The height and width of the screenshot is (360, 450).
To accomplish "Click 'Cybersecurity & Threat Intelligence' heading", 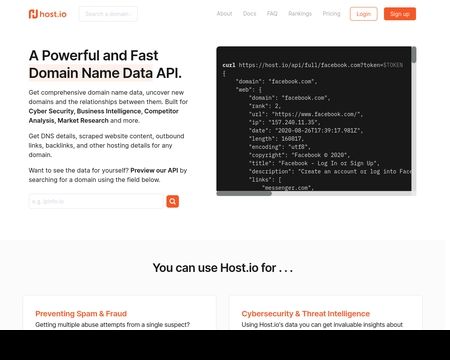I will tap(306, 314).
